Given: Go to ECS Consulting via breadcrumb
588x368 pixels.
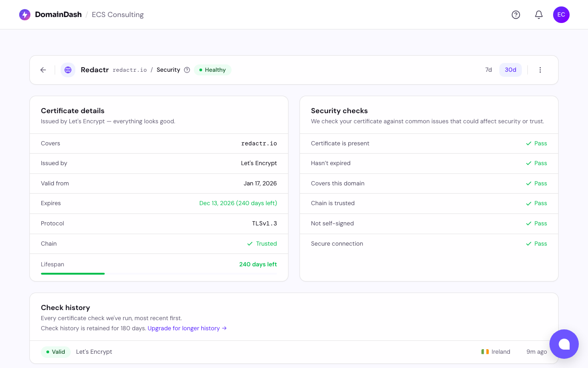Looking at the screenshot, I should click(118, 14).
